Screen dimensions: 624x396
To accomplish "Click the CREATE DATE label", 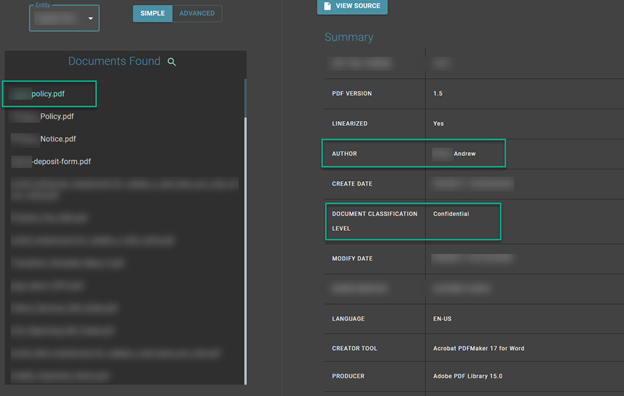I will tap(352, 184).
